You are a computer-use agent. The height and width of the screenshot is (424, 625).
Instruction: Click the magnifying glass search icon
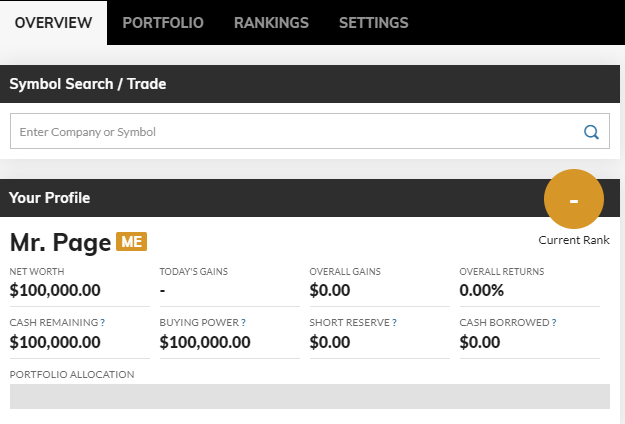point(591,132)
